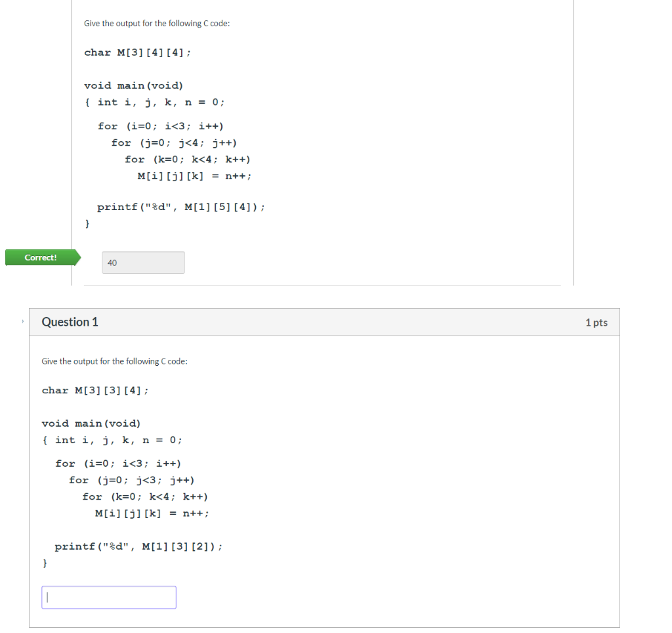Click the void main(void) line in Question 1
Viewport: 672px width, 633px height.
91,423
